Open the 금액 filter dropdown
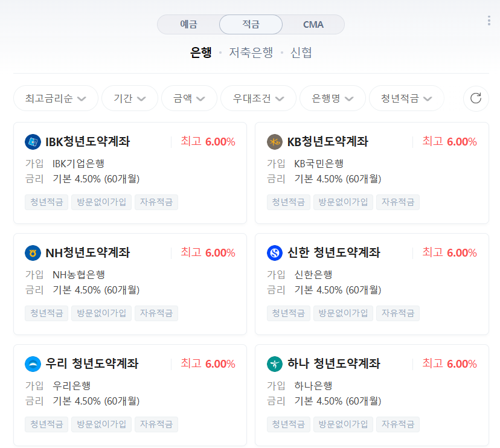Screen dimensions: 500x448 [x=189, y=98]
